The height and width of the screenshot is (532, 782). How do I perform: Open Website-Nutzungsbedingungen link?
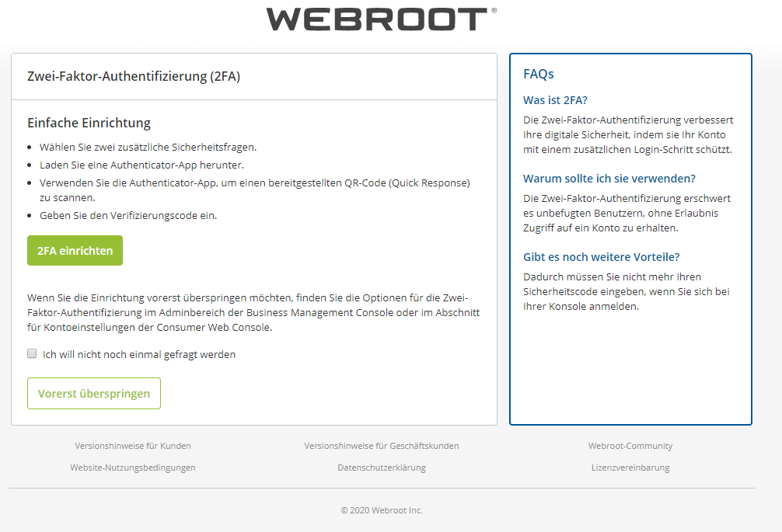pos(133,468)
